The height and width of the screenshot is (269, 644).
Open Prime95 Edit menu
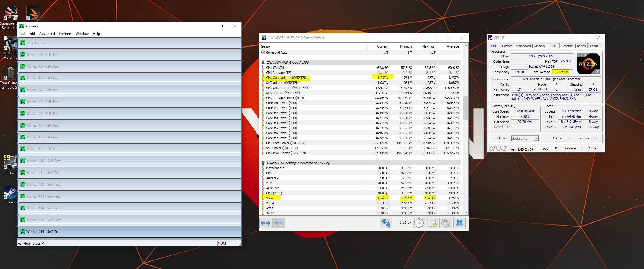tap(32, 34)
